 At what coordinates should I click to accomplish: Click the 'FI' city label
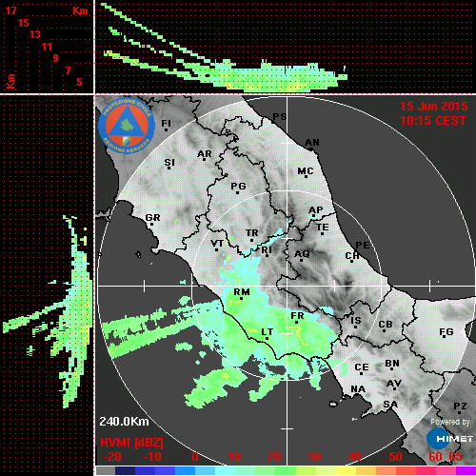(x=167, y=123)
